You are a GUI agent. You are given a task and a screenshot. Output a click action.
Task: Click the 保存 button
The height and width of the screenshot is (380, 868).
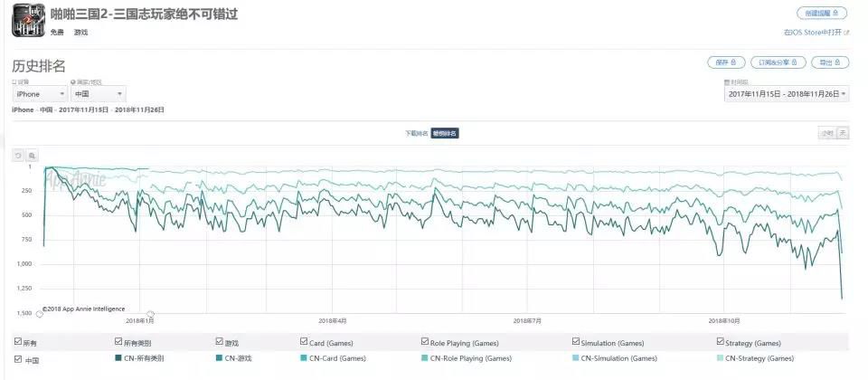coord(726,62)
